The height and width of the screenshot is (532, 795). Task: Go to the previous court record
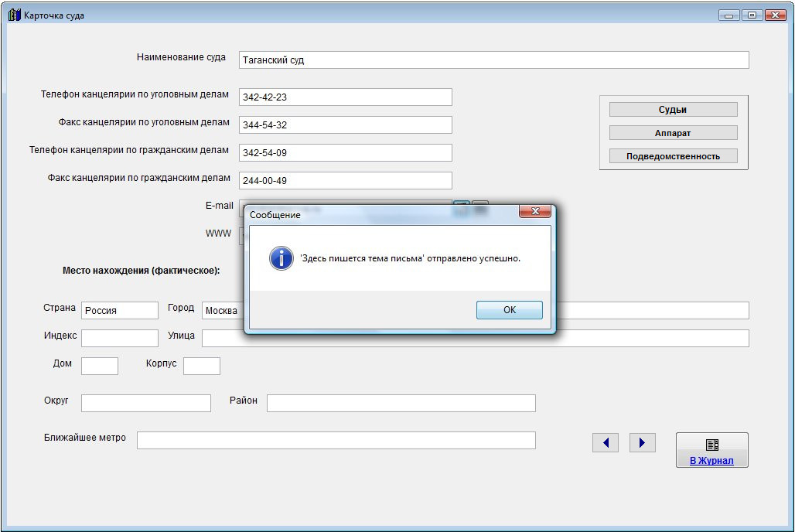click(606, 443)
